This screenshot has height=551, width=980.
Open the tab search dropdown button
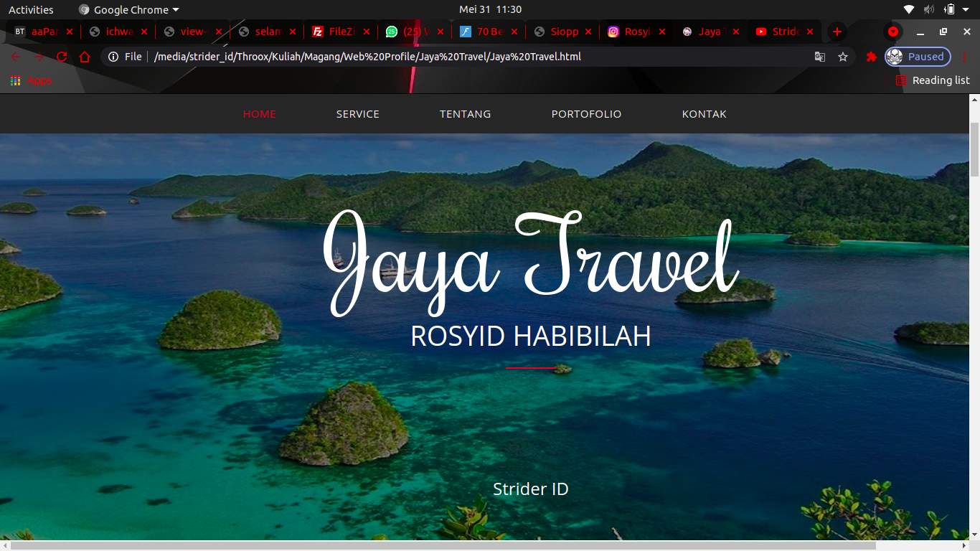[893, 32]
